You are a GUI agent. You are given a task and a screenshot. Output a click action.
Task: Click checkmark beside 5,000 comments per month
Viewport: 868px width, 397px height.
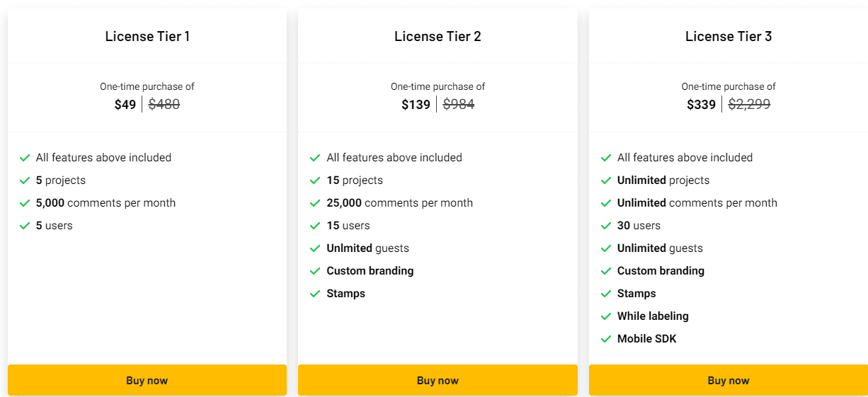coord(25,203)
